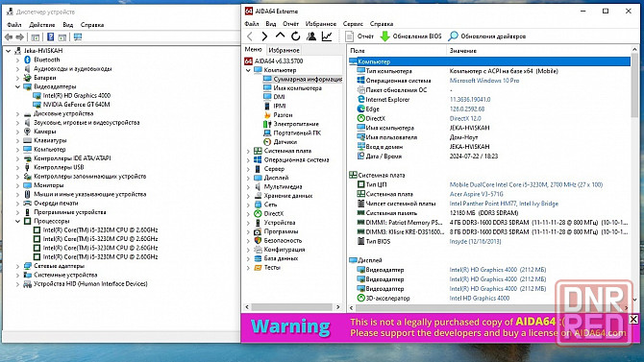Open Acer Aspire V3-571G link
Viewport: 644px width, 362px height.
click(476, 194)
